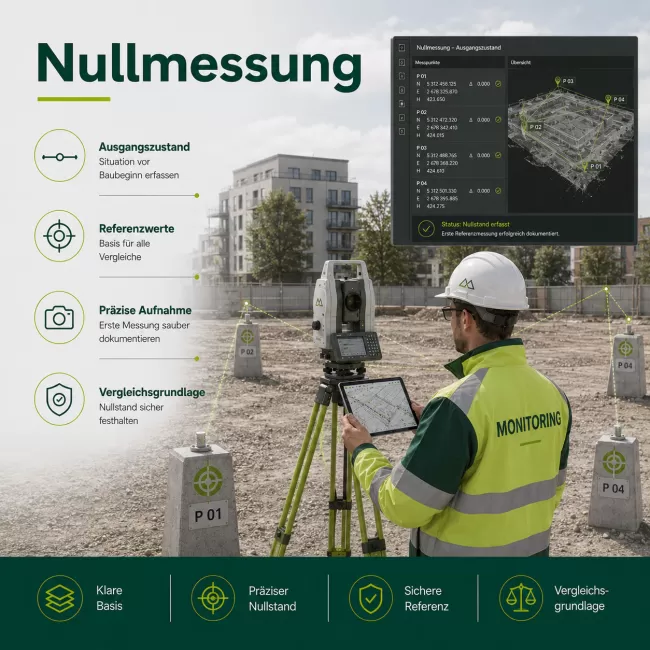Click the target symbol on the foreground P 04 marker

tap(614, 463)
